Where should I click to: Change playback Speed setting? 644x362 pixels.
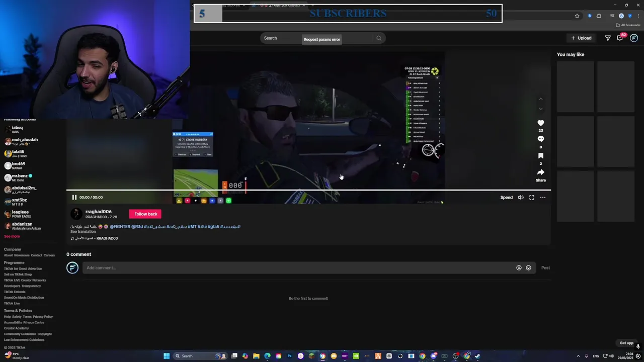507,198
